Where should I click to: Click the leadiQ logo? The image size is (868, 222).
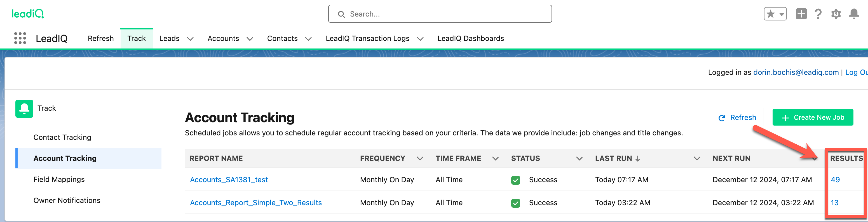pyautogui.click(x=28, y=13)
